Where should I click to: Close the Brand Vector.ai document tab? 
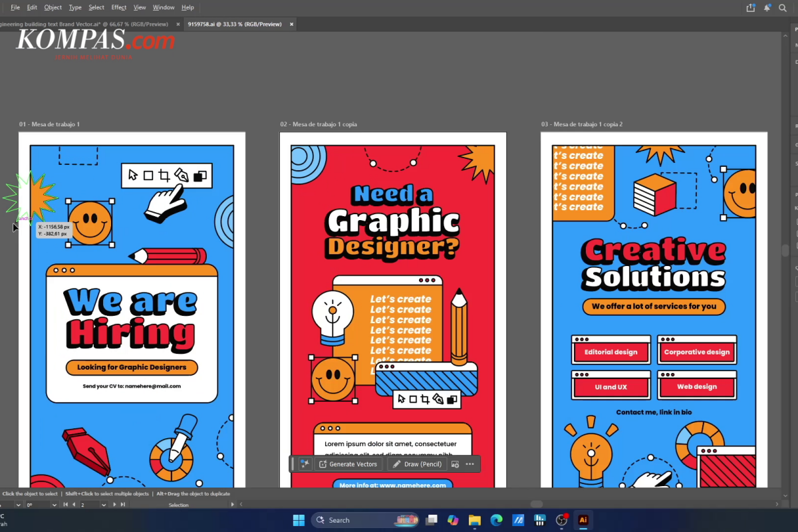pos(178,24)
